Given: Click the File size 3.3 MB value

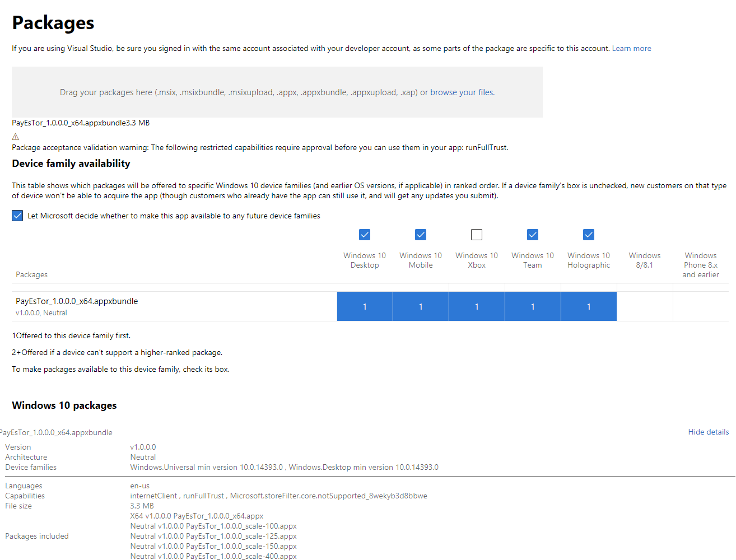Looking at the screenshot, I should pyautogui.click(x=142, y=506).
